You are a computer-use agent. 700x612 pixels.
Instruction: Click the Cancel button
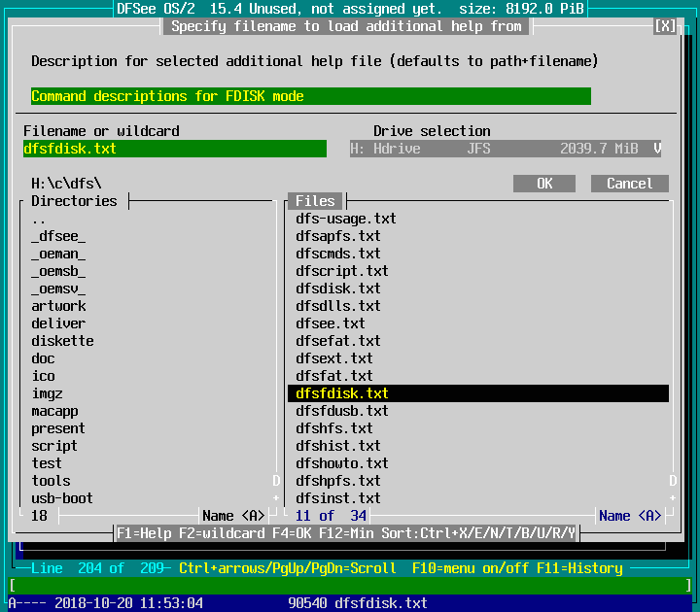pyautogui.click(x=629, y=184)
